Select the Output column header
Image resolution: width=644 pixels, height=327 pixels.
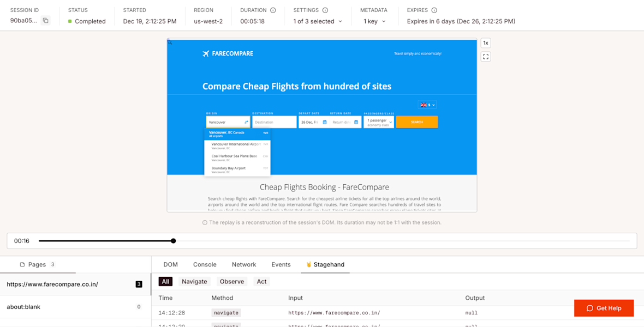[x=475, y=298]
